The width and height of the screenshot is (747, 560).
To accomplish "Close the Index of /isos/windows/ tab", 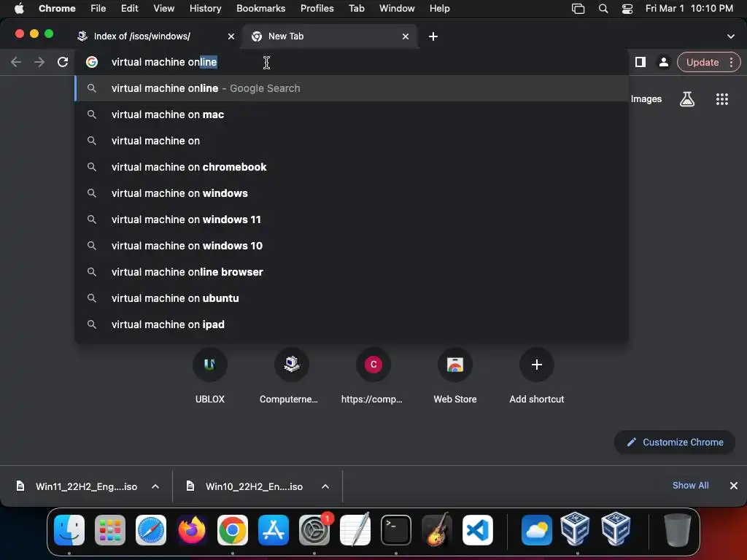I will coord(231,36).
